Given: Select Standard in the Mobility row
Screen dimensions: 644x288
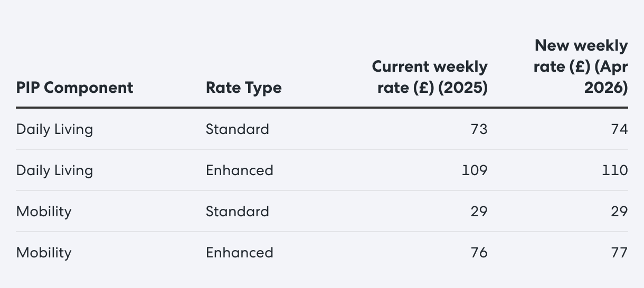Looking at the screenshot, I should [237, 212].
